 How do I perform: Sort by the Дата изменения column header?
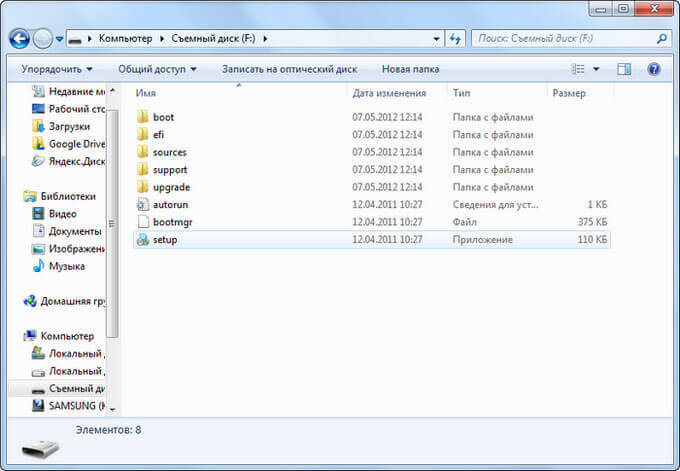click(389, 93)
